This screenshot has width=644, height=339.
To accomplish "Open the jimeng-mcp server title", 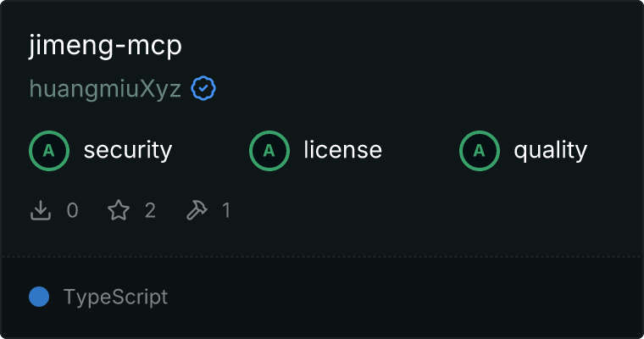I will [x=105, y=46].
